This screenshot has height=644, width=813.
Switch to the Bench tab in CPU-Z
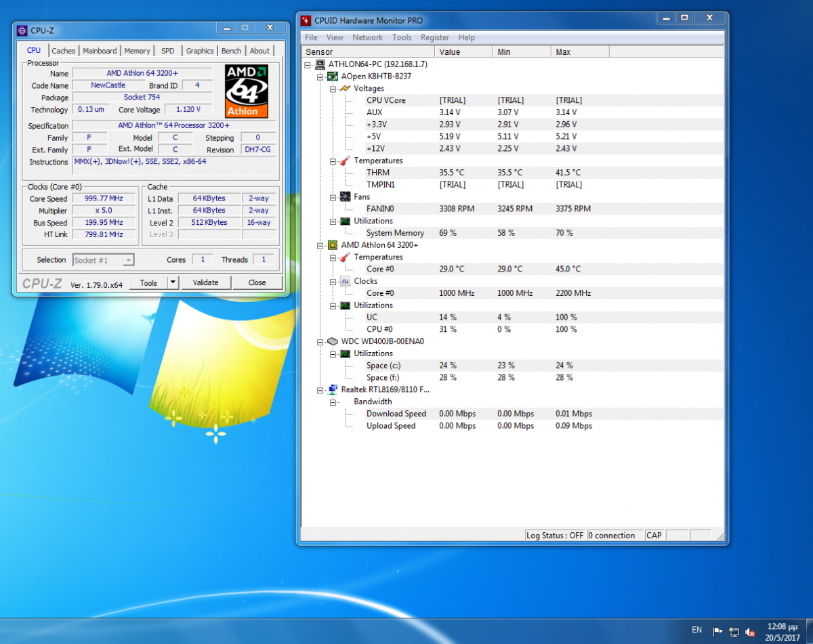[232, 51]
